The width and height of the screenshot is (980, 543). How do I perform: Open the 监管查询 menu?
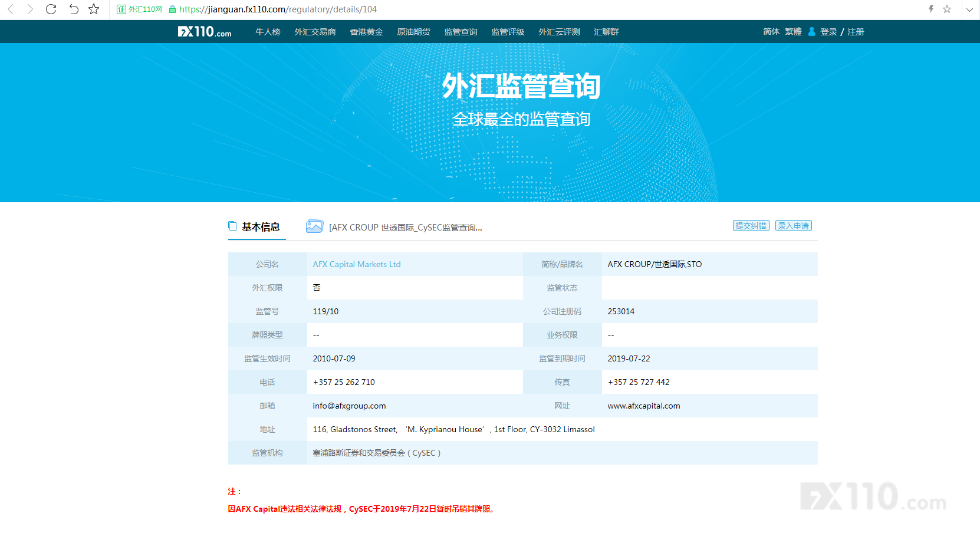click(461, 32)
